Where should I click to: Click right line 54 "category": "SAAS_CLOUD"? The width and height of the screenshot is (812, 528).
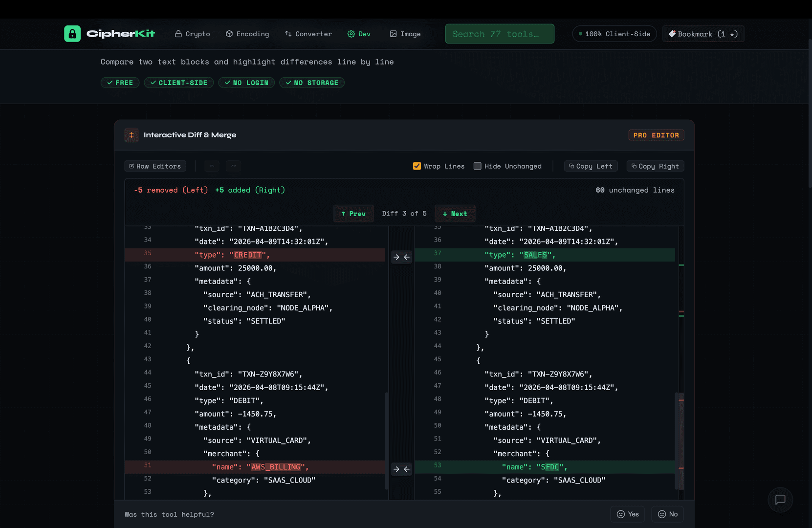tap(554, 481)
